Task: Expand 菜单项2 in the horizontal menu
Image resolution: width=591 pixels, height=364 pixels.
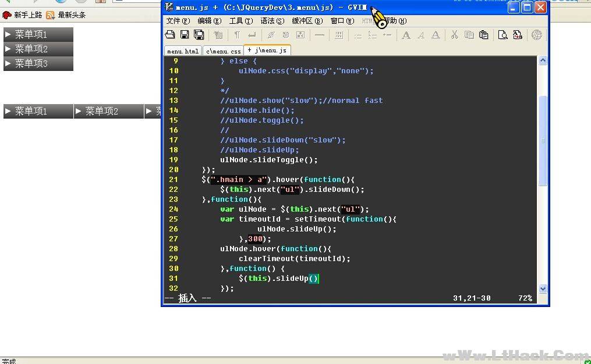Action: (x=108, y=111)
